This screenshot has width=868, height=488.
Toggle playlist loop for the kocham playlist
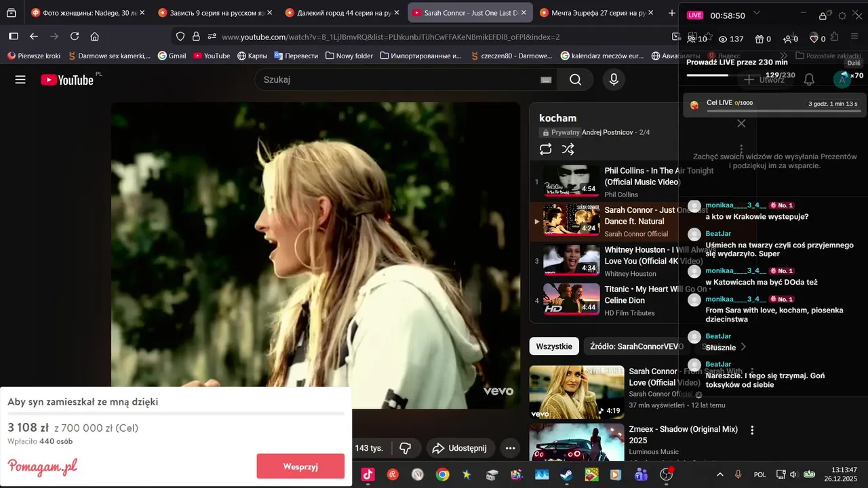pyautogui.click(x=546, y=149)
